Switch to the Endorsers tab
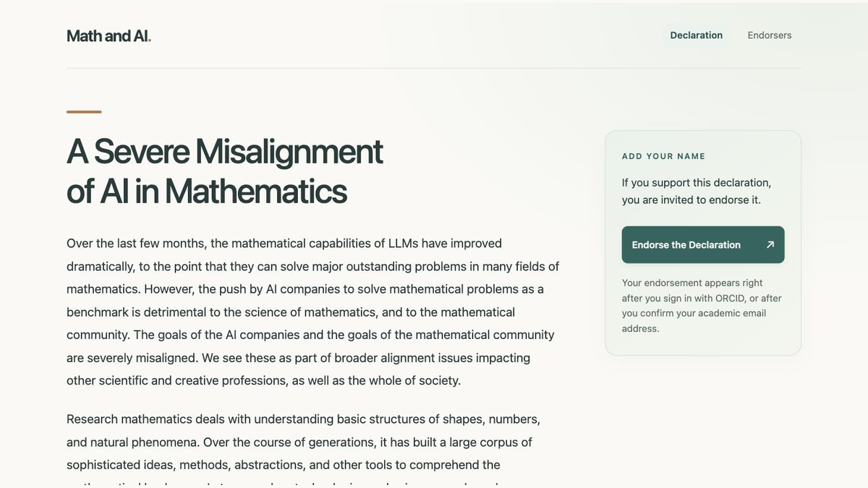The width and height of the screenshot is (868, 488). tap(770, 35)
